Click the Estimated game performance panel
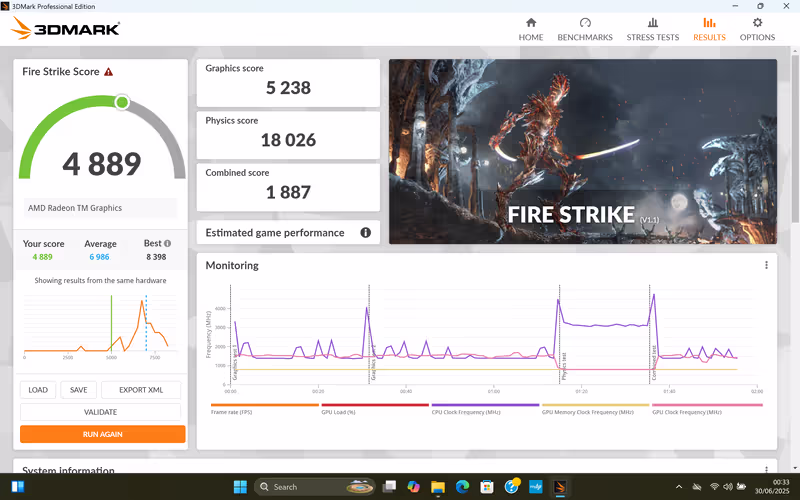Image resolution: width=800 pixels, height=500 pixels. pyautogui.click(x=288, y=233)
